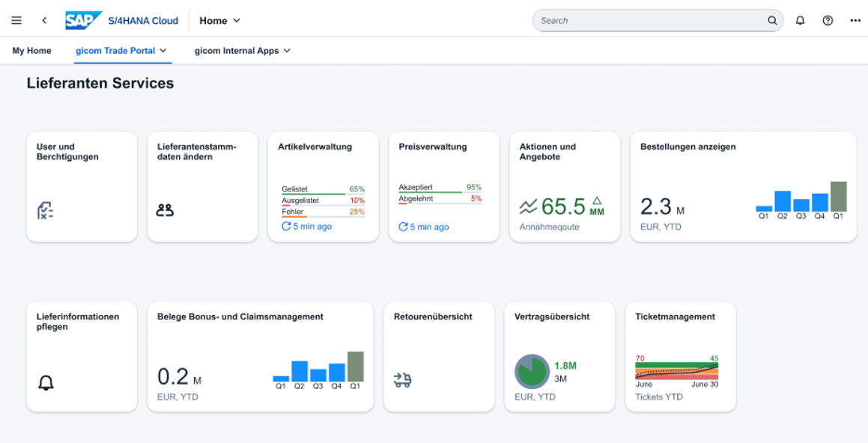Click the hamburger menu icon top left
This screenshot has height=443, width=868.
point(16,20)
